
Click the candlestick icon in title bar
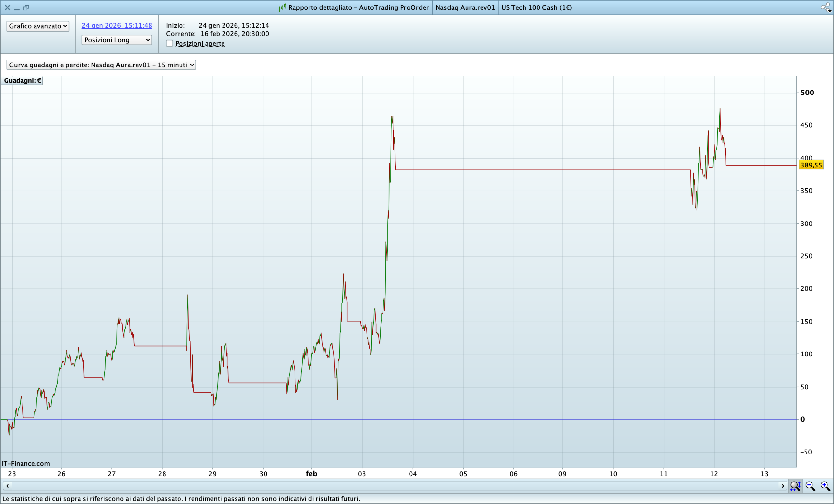[282, 7]
